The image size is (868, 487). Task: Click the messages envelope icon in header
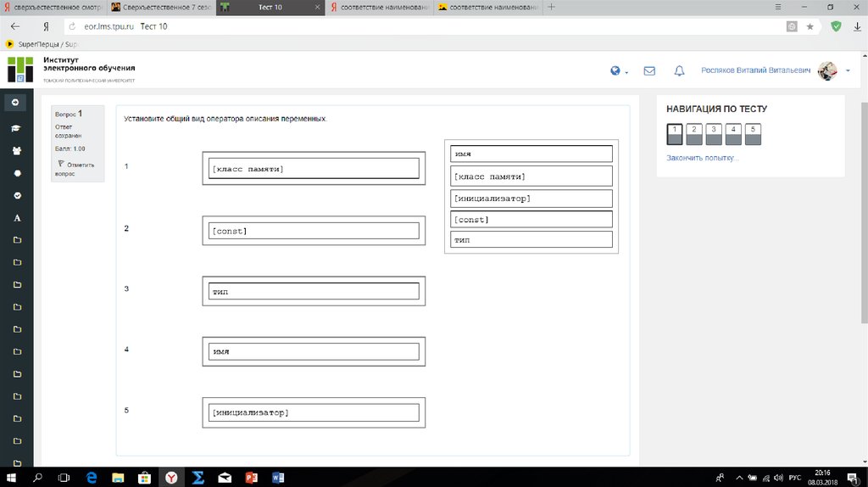(x=649, y=71)
